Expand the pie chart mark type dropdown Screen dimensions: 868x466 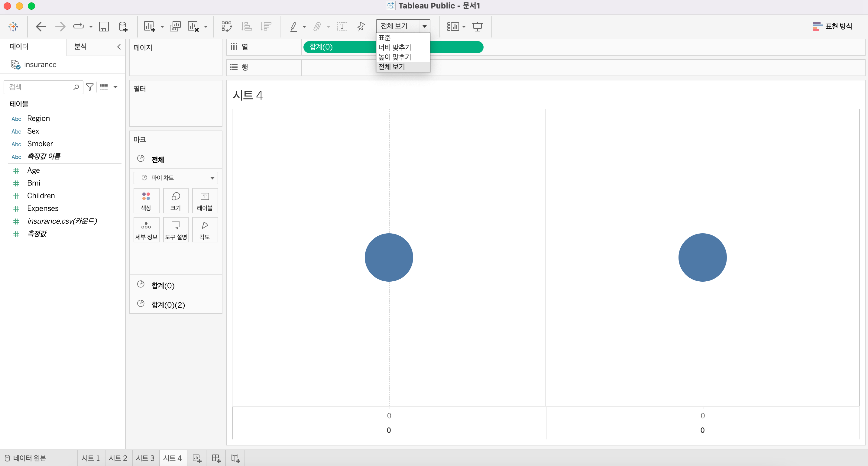pos(212,178)
